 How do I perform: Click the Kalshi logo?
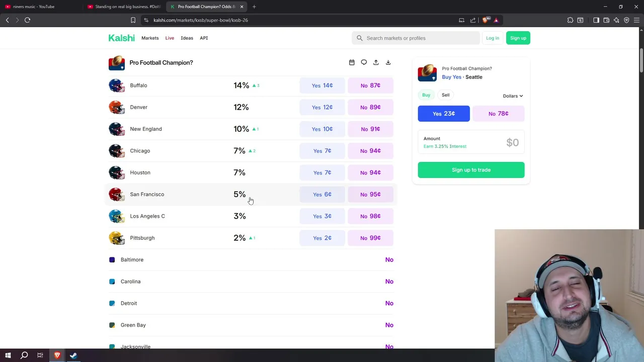(121, 38)
